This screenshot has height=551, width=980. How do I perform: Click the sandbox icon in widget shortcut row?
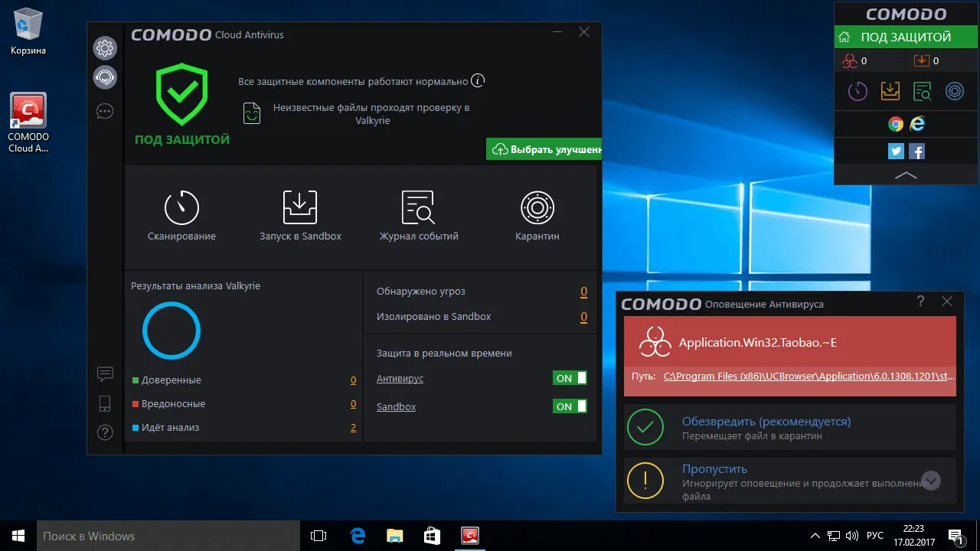[x=890, y=91]
